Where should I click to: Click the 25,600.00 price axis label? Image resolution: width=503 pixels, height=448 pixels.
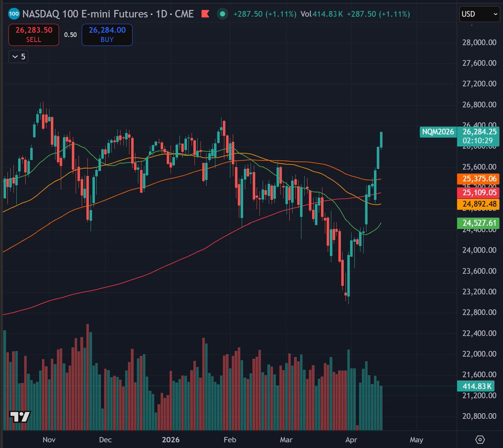pos(480,167)
